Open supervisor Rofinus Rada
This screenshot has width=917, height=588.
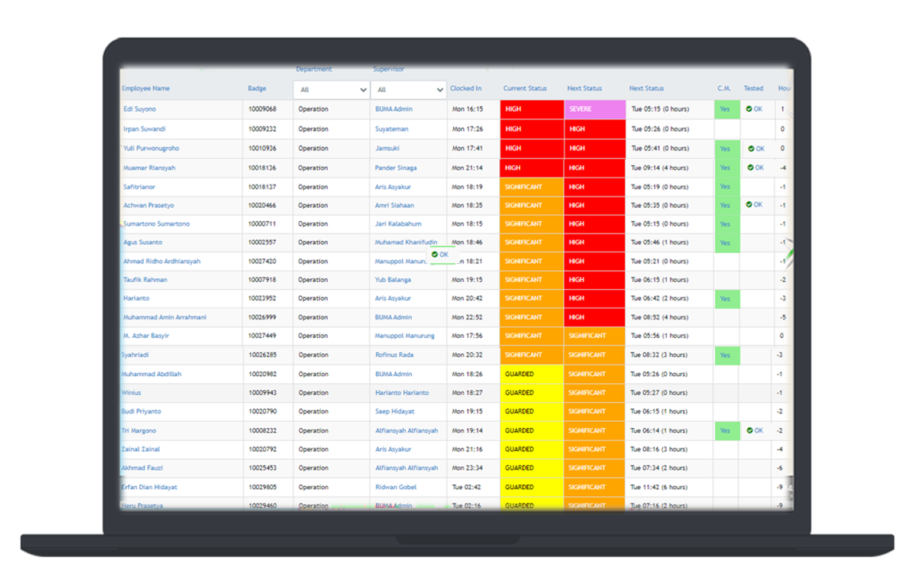pos(394,355)
